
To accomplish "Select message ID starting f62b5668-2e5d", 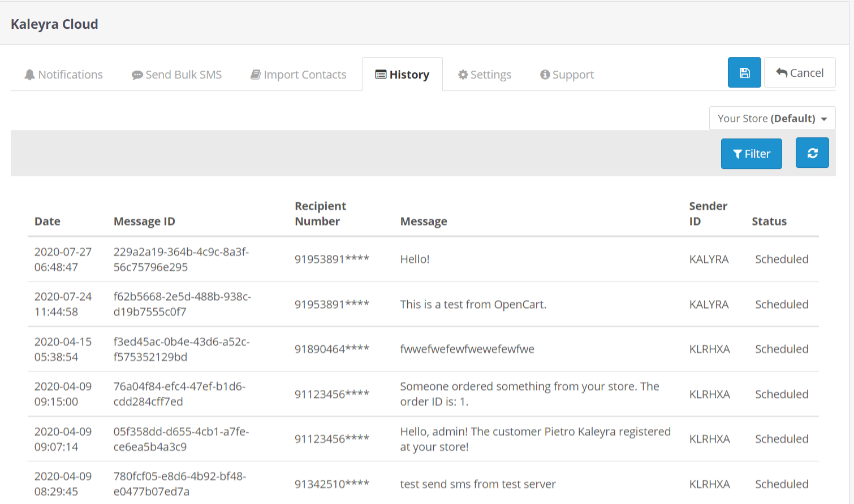I will coord(182,304).
